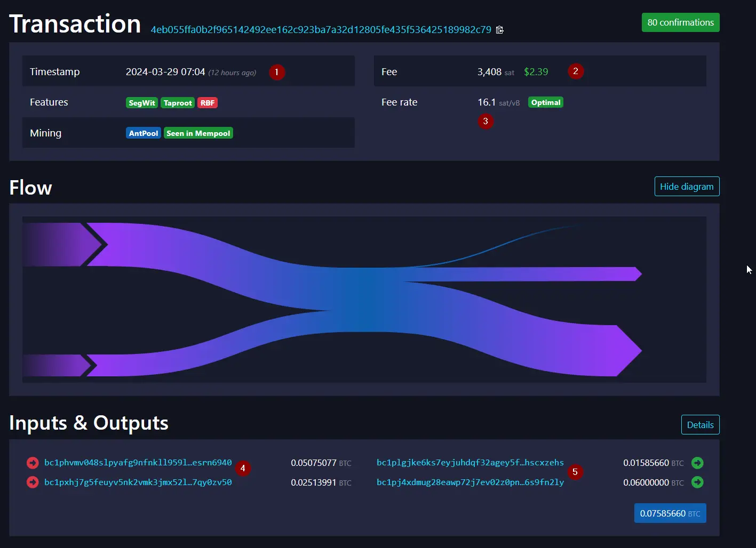This screenshot has height=548, width=756.
Task: Hide the flow diagram
Action: point(687,187)
